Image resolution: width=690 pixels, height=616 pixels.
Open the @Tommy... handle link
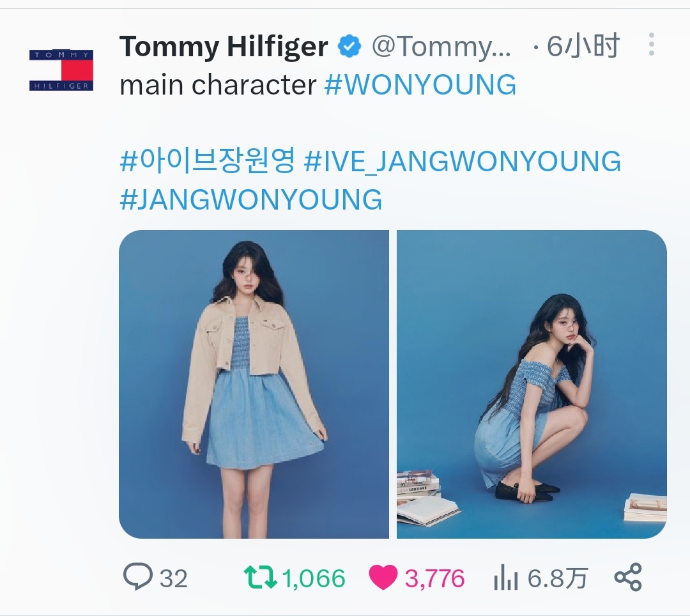click(441, 47)
